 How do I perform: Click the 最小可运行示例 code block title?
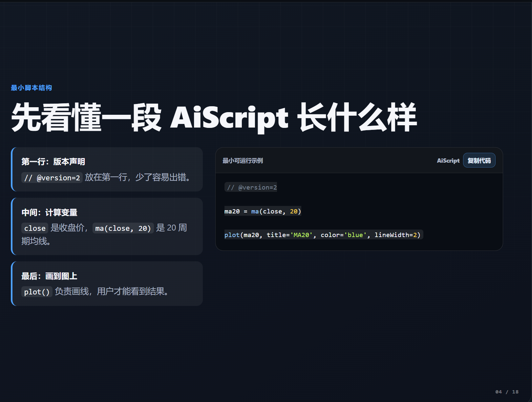pos(243,161)
